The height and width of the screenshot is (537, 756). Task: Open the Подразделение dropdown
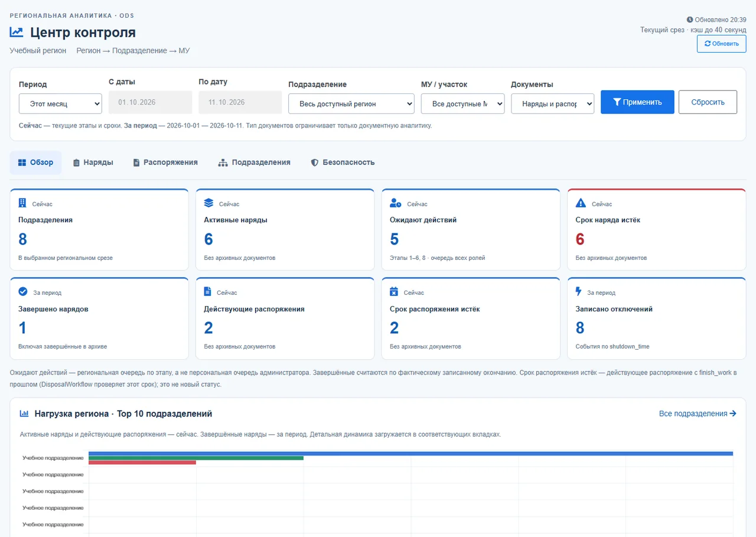pyautogui.click(x=351, y=103)
